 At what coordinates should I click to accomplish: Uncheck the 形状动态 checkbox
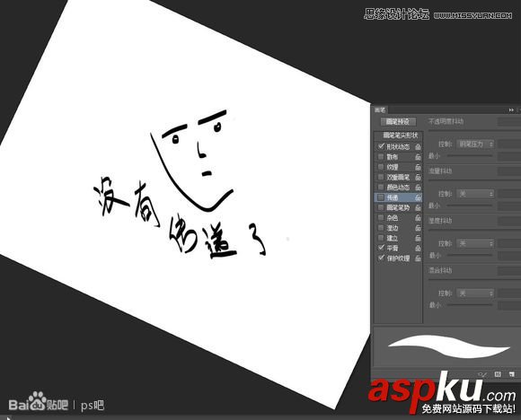coord(381,146)
